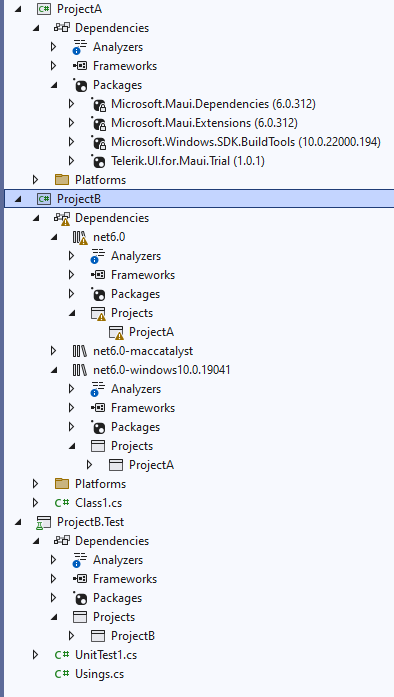Screen dimensions: 394x697
Task: Select the Usings.cs file
Action: pyautogui.click(x=99, y=674)
